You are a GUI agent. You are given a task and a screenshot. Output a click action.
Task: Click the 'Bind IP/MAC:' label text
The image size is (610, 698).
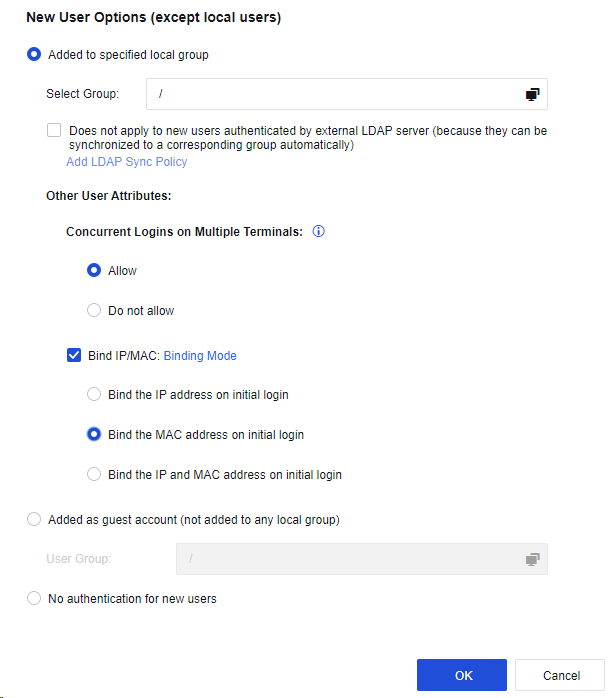124,355
